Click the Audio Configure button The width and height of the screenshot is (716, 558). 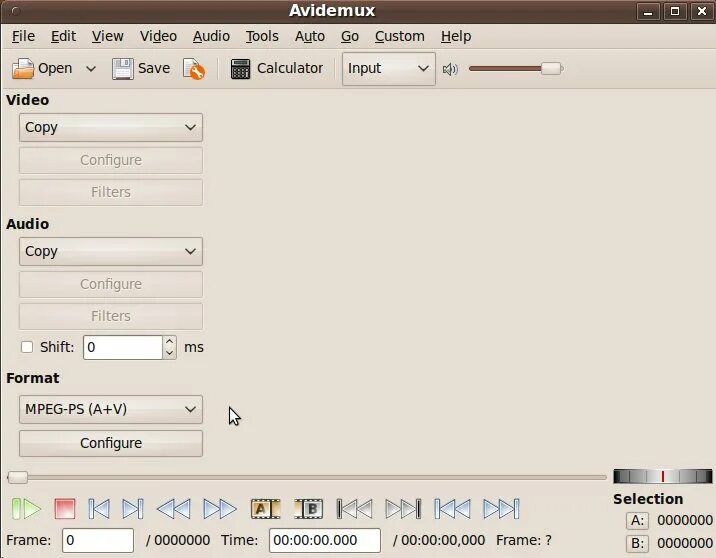[111, 284]
